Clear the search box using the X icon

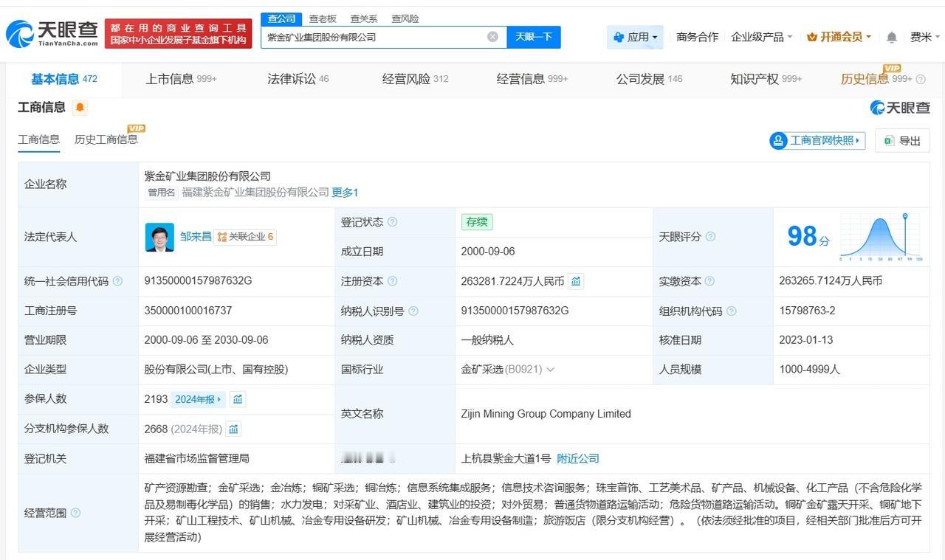point(492,37)
